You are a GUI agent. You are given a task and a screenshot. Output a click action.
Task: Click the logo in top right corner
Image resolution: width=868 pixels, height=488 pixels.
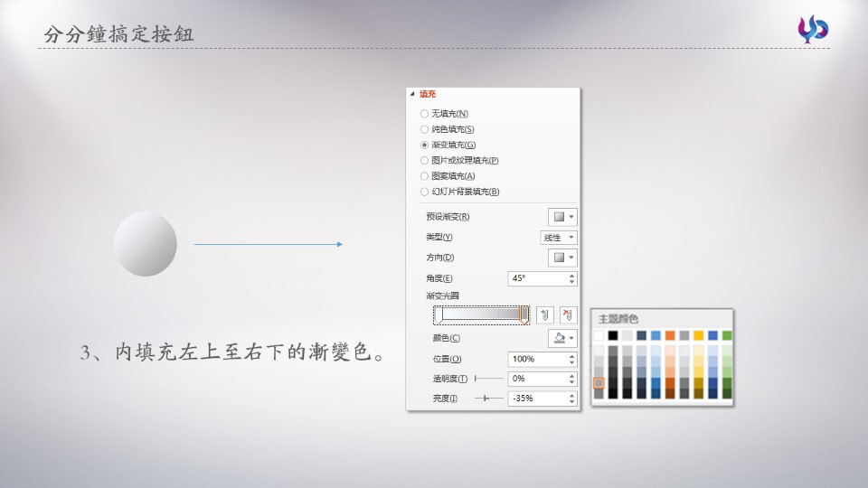click(x=813, y=29)
